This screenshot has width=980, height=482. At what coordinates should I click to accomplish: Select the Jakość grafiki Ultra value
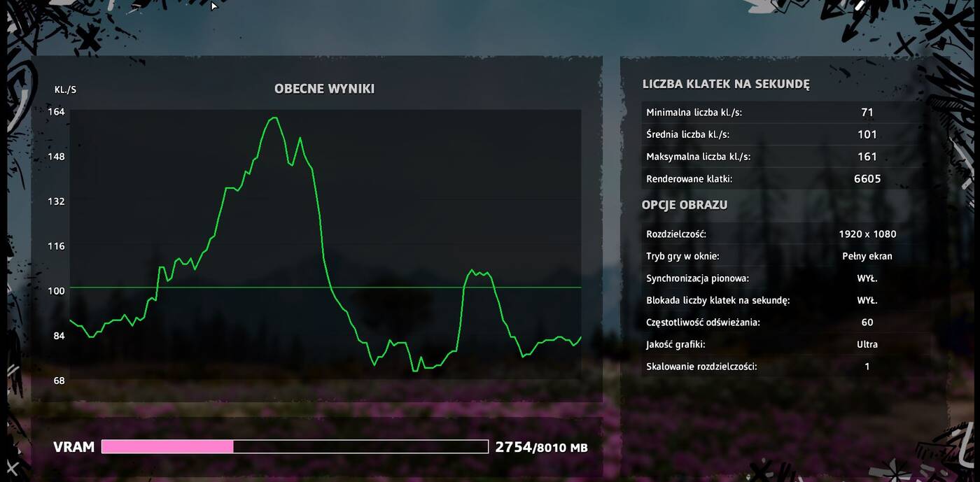tap(867, 344)
